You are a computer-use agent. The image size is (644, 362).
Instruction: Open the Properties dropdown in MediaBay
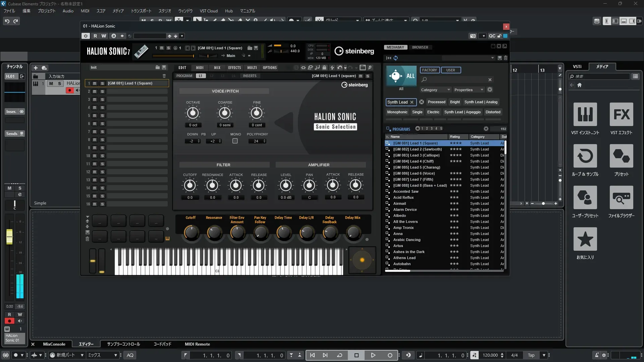pyautogui.click(x=468, y=90)
